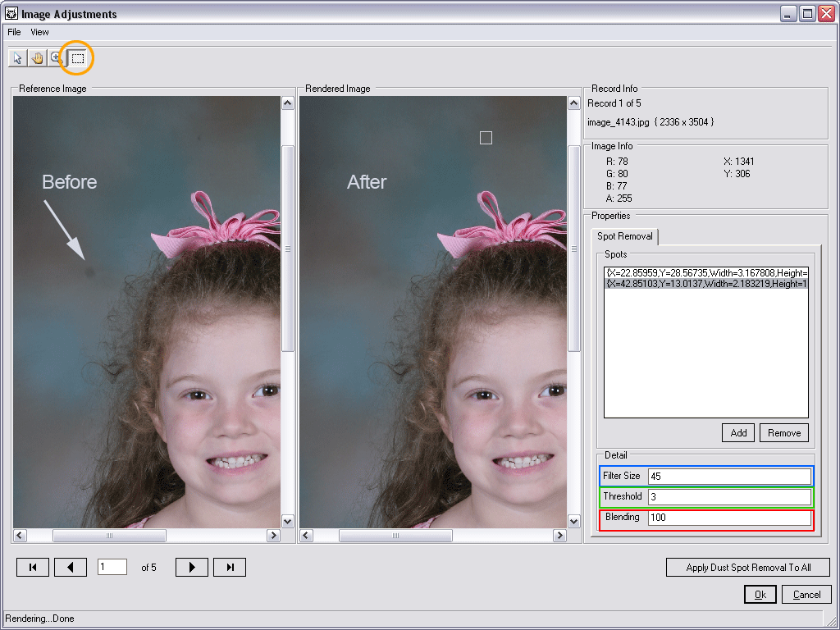The image size is (840, 630).
Task: Click the Threshold input field
Action: pyautogui.click(x=728, y=497)
